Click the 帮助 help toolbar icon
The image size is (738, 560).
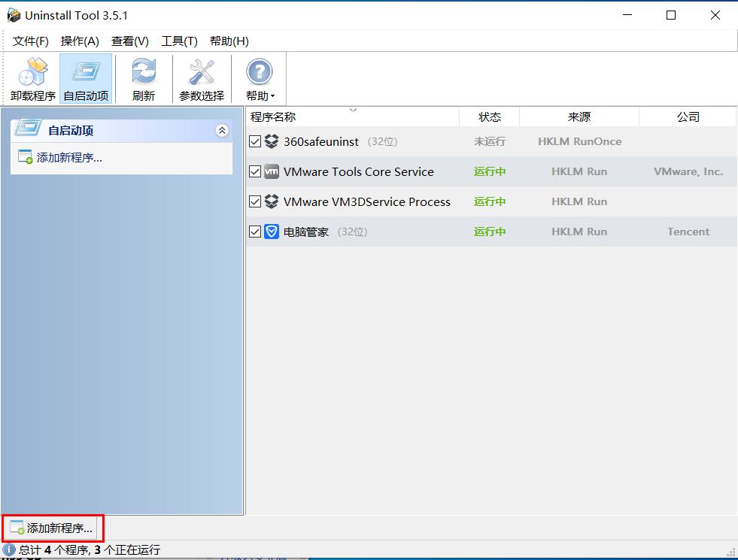coord(259,71)
